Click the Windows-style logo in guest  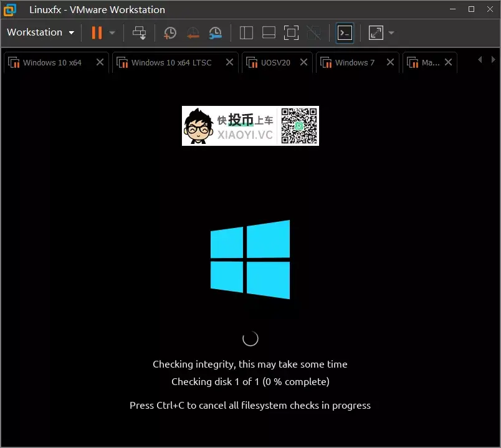(250, 259)
